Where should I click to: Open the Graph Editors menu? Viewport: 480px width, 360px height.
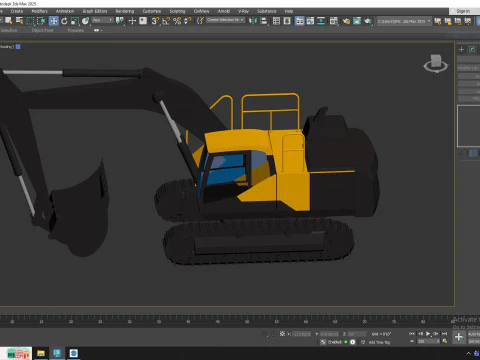pyautogui.click(x=95, y=11)
